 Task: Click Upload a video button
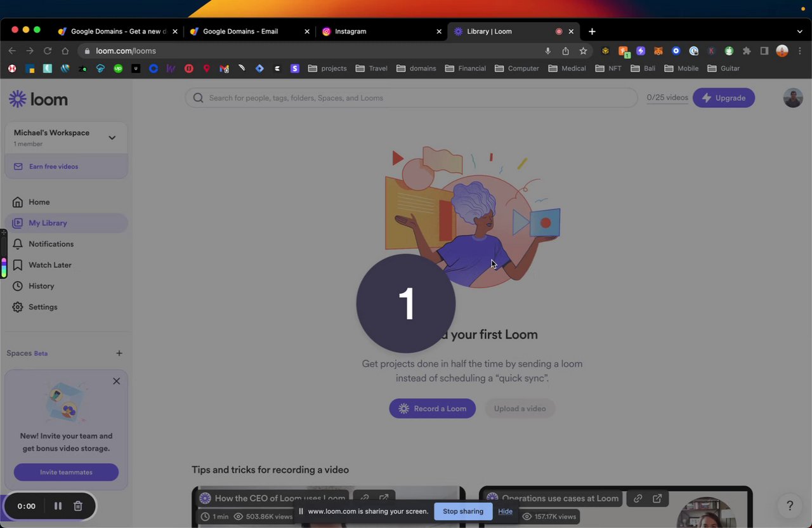pos(520,408)
